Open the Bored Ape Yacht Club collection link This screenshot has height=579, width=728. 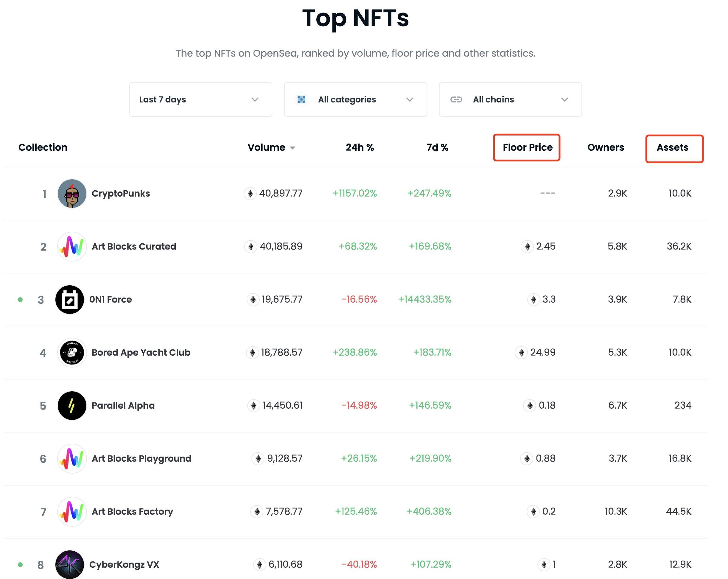pos(141,352)
